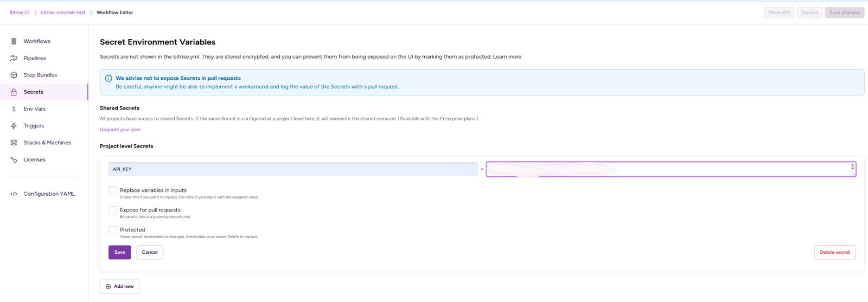Open Step Bundles via its cube icon
The image size is (868, 302).
click(14, 75)
